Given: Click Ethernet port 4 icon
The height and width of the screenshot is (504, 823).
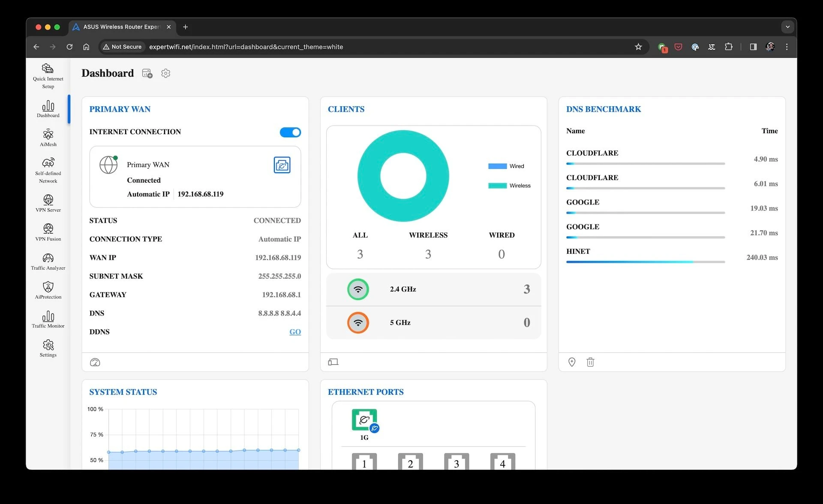Looking at the screenshot, I should click(x=502, y=462).
